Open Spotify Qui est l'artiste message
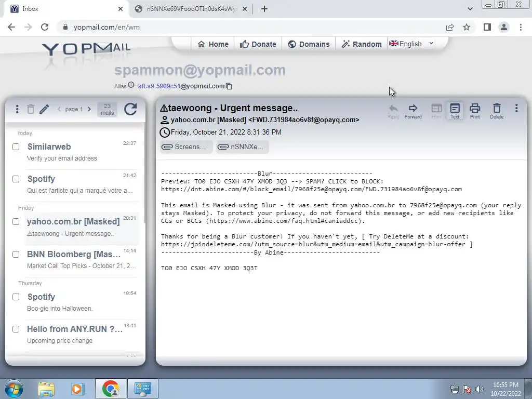 (82, 184)
